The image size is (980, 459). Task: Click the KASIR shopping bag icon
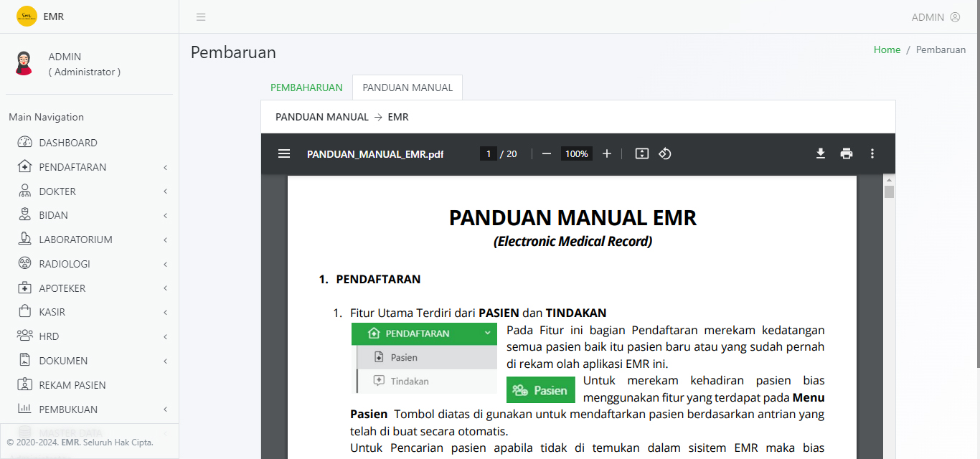25,311
